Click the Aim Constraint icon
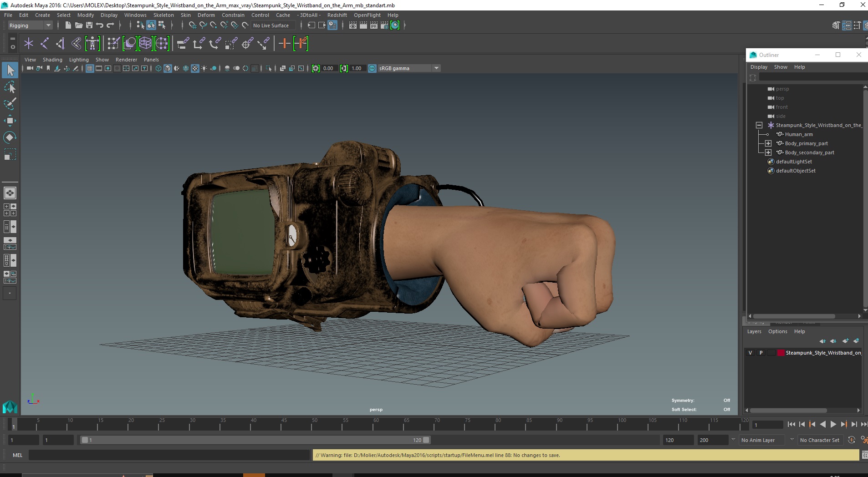868x477 pixels. (247, 44)
